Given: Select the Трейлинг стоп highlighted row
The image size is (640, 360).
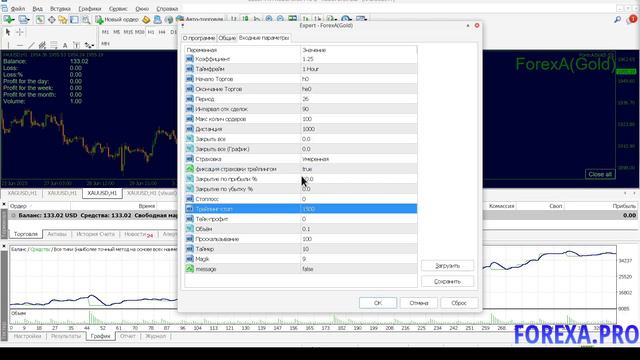Looking at the screenshot, I should click(x=301, y=209).
